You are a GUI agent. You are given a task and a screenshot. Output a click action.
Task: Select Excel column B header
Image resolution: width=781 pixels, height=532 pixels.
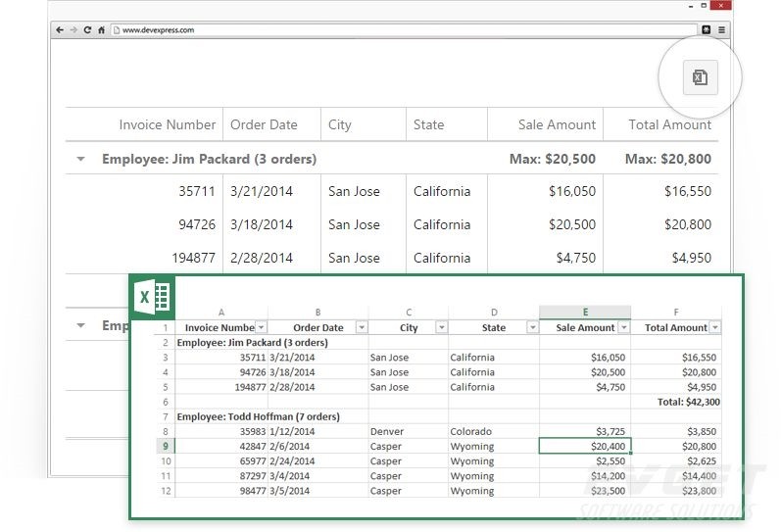317,313
